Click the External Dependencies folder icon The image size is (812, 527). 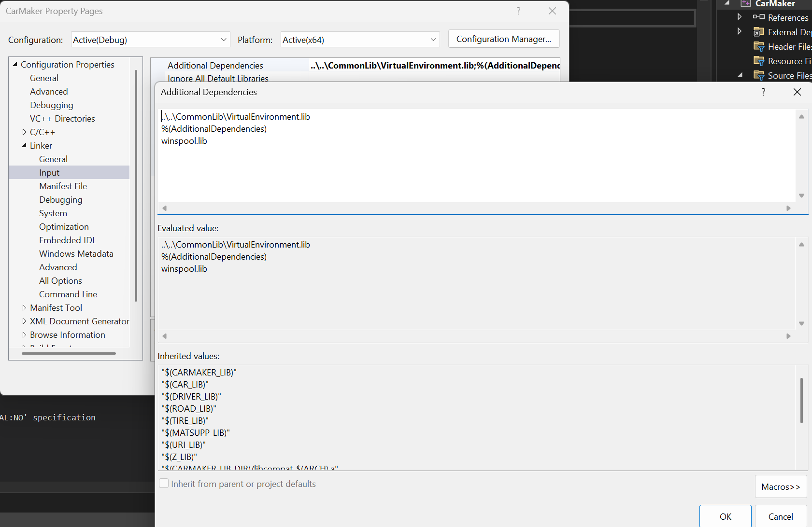point(758,32)
